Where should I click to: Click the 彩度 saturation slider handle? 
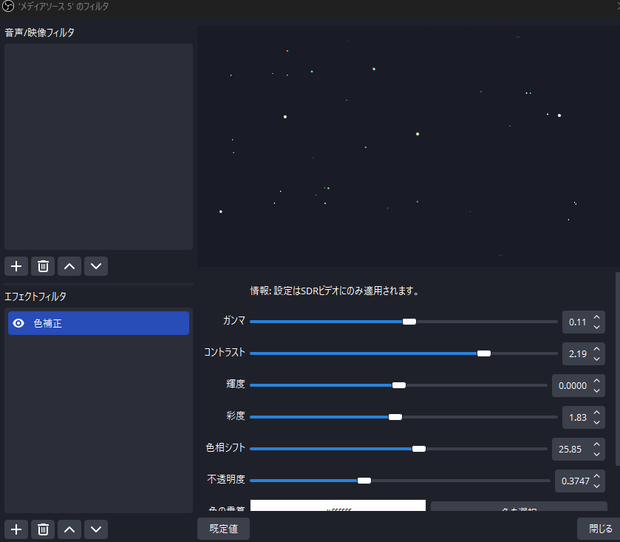point(395,417)
